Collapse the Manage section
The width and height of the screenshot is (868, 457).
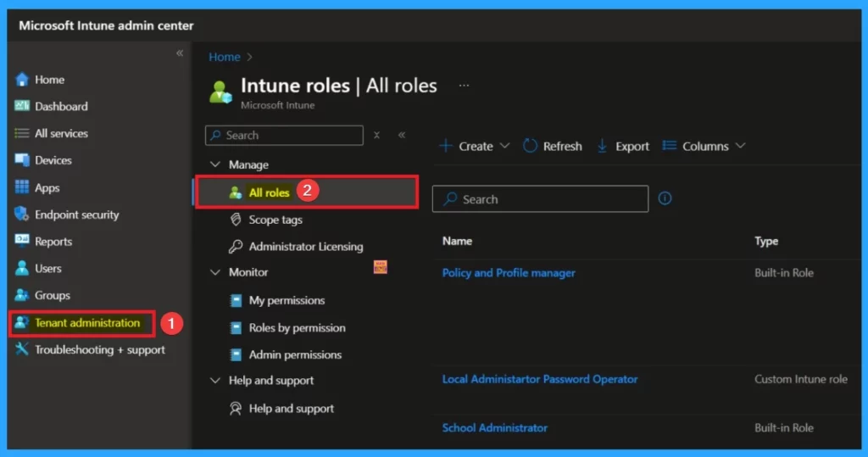[x=214, y=164]
